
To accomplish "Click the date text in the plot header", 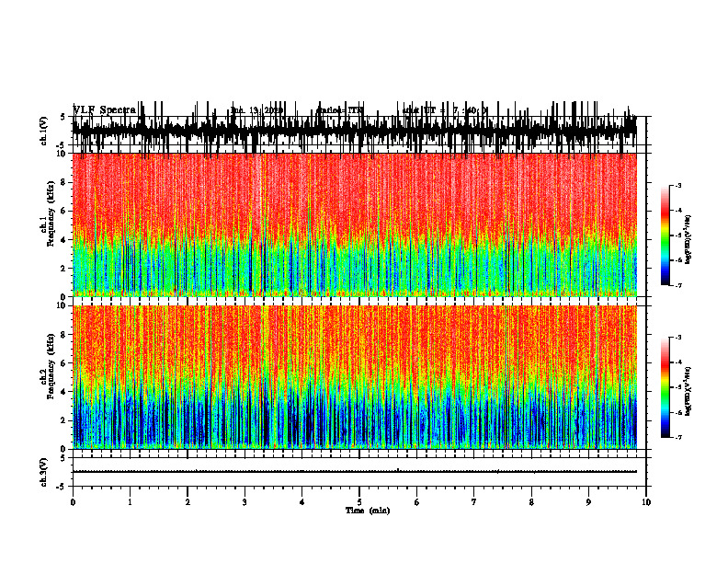I will pos(256,110).
